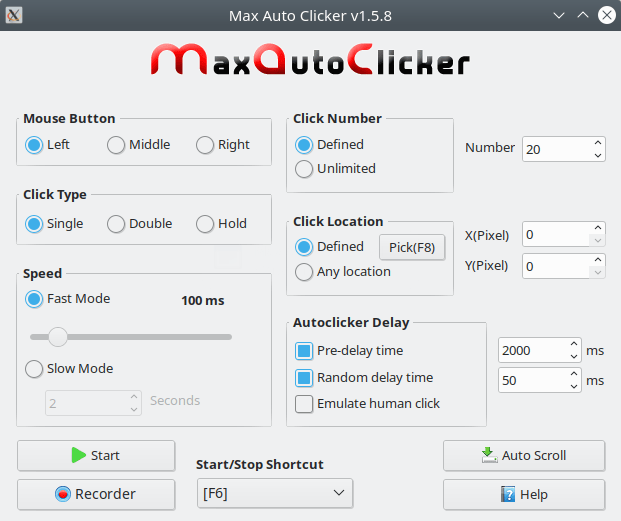Increase random delay 50 ms up arrow
621x521 pixels.
pos(574,374)
